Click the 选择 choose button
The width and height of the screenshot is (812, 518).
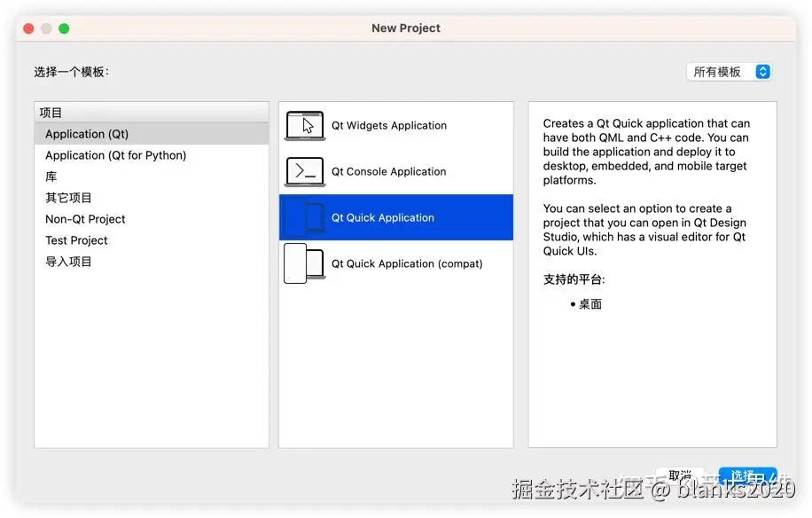click(747, 475)
